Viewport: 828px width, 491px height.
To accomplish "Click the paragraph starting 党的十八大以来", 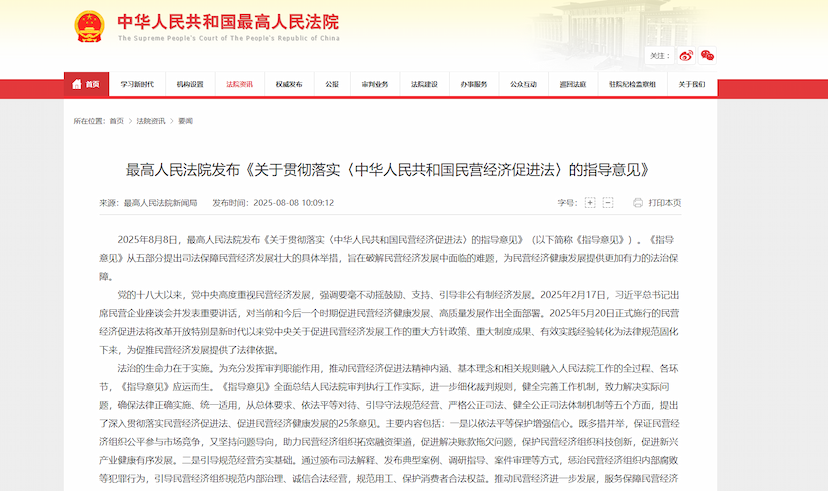I will point(390,323).
